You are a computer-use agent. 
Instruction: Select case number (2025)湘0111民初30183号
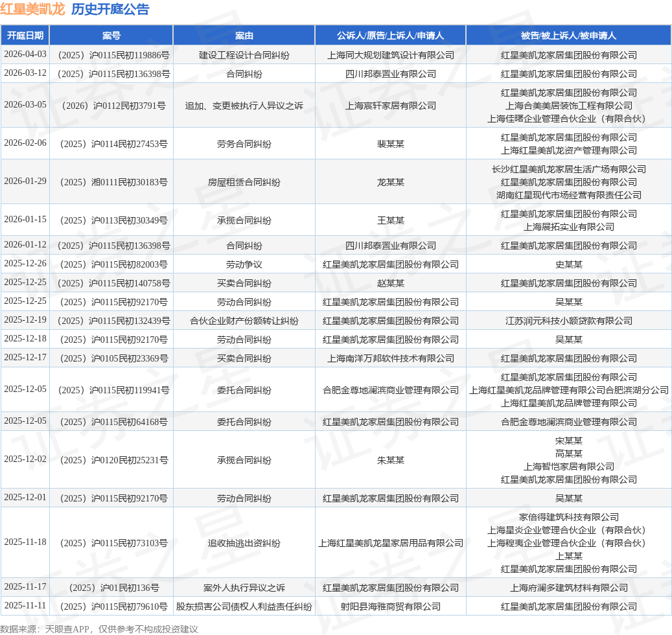113,182
